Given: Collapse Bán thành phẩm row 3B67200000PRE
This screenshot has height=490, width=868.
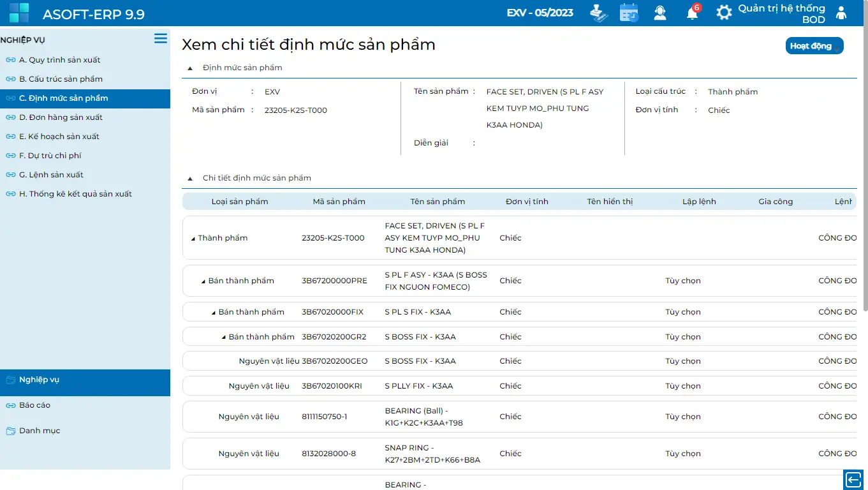Looking at the screenshot, I should [x=203, y=281].
